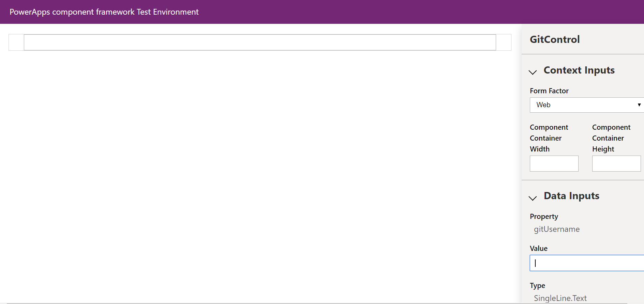Image resolution: width=644 pixels, height=304 pixels.
Task: Focus the Component Container Height field
Action: (616, 163)
